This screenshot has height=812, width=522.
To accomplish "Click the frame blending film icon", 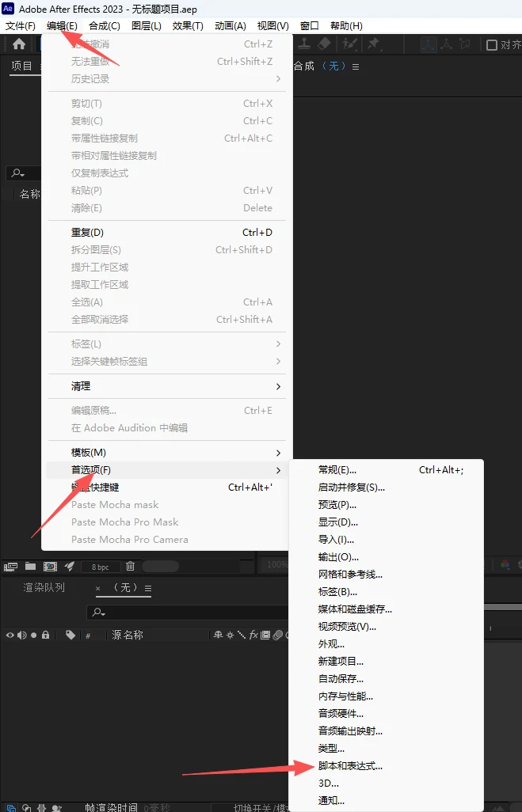I will [x=265, y=635].
